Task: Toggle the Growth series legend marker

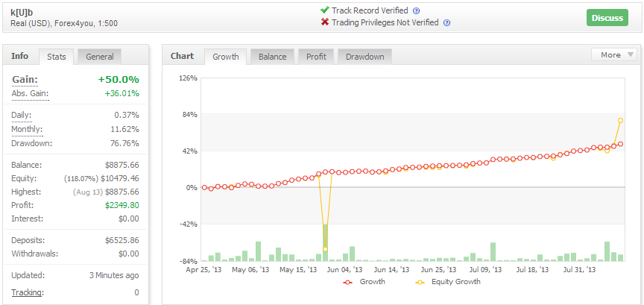Action: [x=349, y=283]
